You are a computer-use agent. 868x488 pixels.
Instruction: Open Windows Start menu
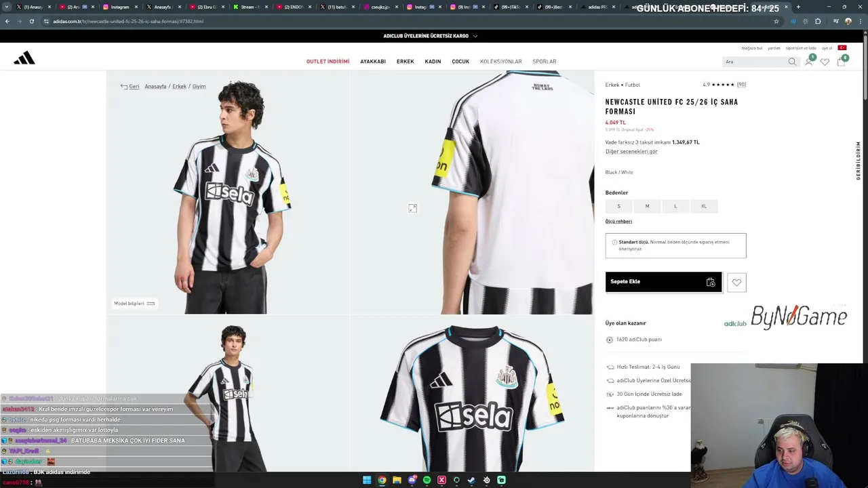point(367,480)
